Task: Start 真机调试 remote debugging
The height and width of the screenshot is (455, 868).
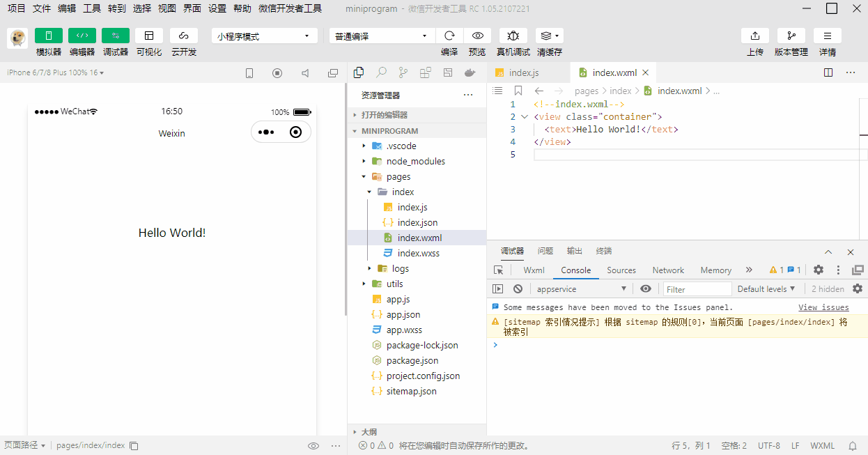Action: tap(513, 36)
